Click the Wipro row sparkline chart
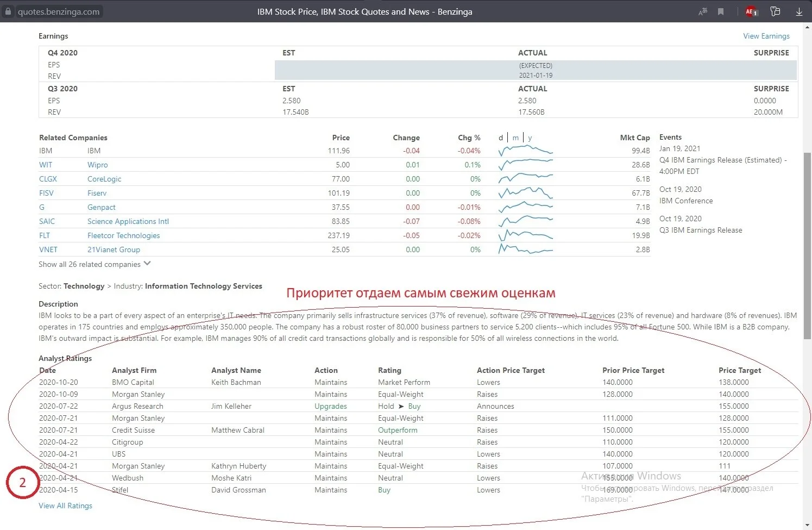 click(526, 164)
